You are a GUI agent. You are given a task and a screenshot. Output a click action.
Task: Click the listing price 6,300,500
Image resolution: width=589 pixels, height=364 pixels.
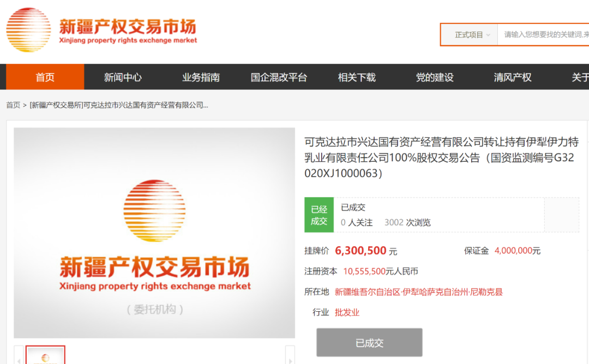(x=360, y=251)
